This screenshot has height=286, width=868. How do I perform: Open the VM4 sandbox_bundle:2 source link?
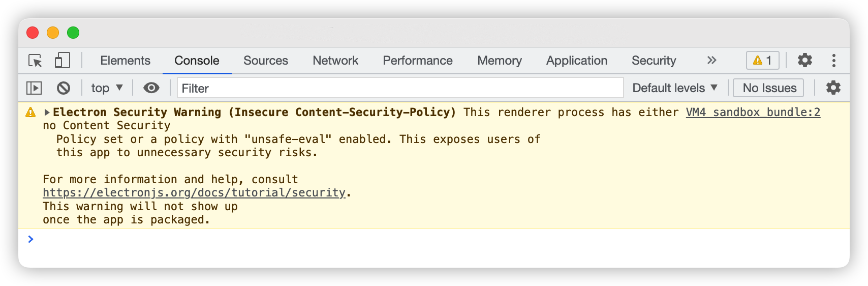pyautogui.click(x=753, y=112)
